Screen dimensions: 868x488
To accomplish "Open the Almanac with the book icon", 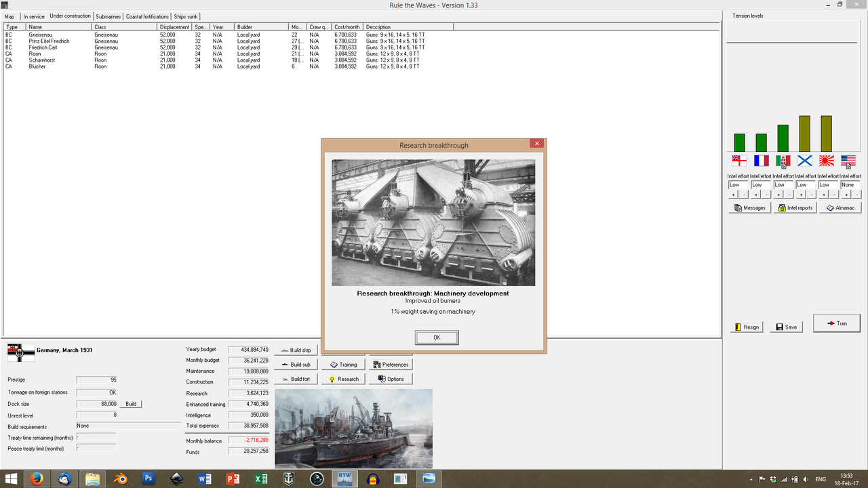I will tap(840, 207).
